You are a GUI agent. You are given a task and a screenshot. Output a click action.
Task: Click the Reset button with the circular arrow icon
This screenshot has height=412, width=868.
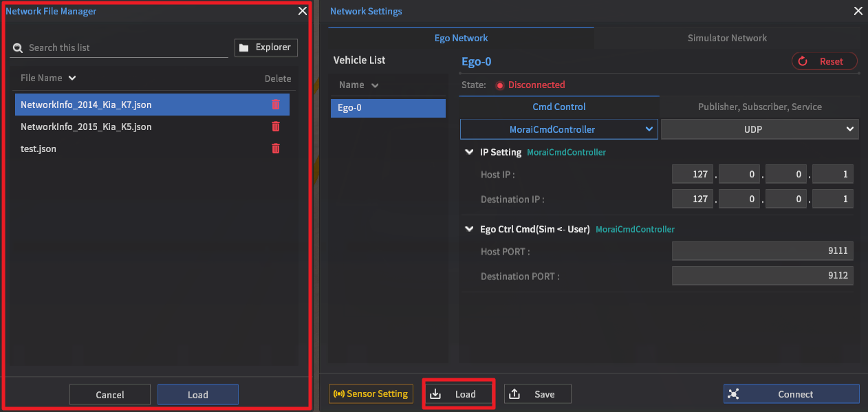point(825,61)
